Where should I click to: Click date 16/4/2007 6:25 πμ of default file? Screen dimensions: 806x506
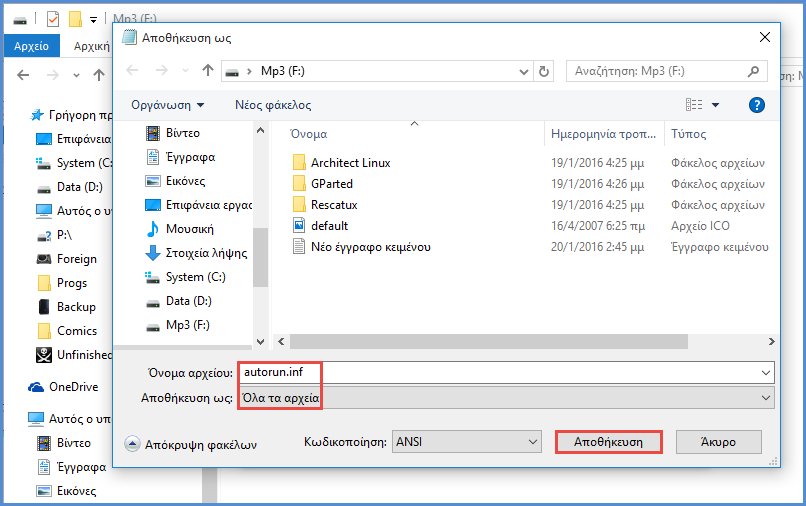598,226
